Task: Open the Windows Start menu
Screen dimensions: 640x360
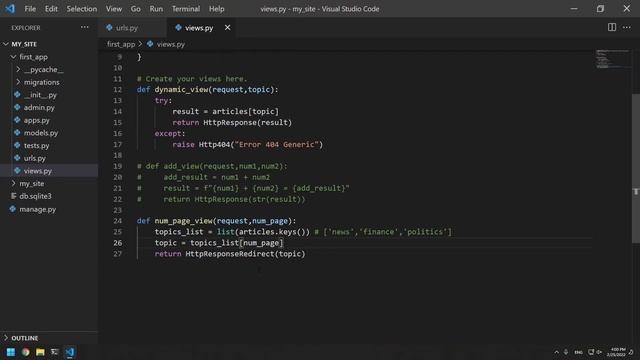Action: tap(11, 352)
